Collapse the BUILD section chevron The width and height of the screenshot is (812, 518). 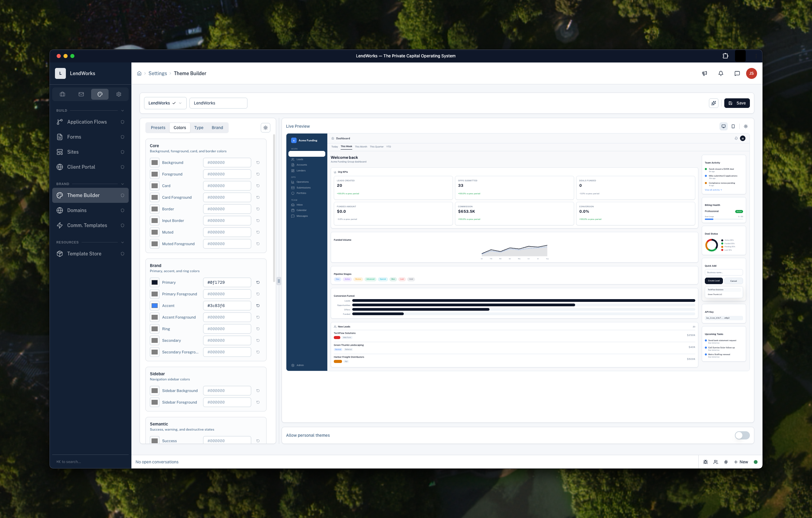(x=123, y=111)
